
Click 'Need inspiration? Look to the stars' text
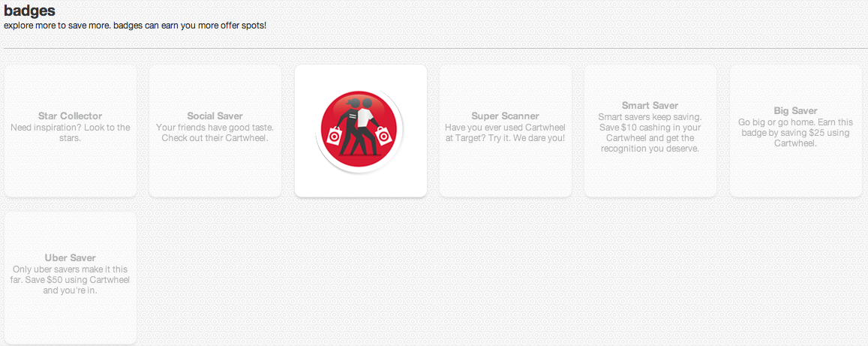pos(71,132)
